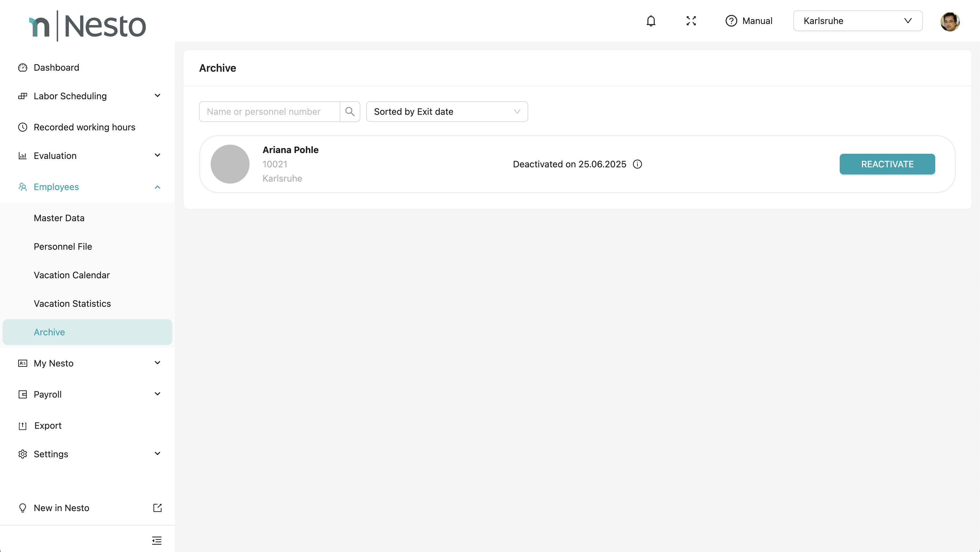Open the Sorted by Exit date dropdown
The height and width of the screenshot is (552, 980).
click(447, 112)
